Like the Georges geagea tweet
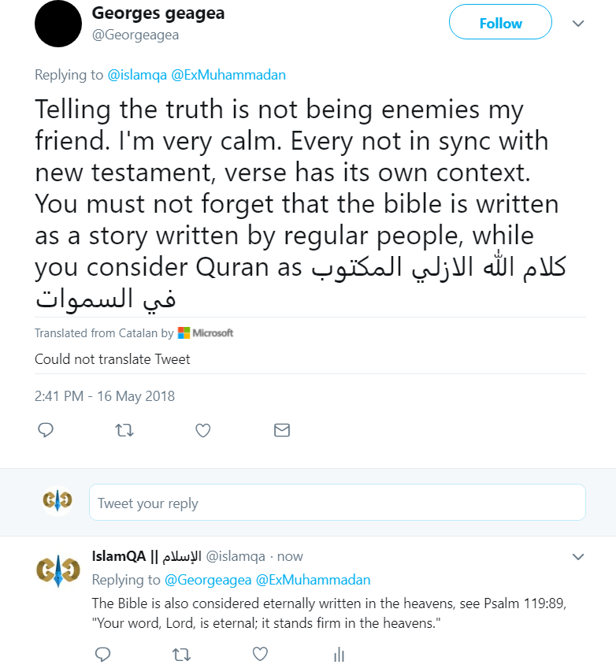This screenshot has height=672, width=616. tap(202, 430)
